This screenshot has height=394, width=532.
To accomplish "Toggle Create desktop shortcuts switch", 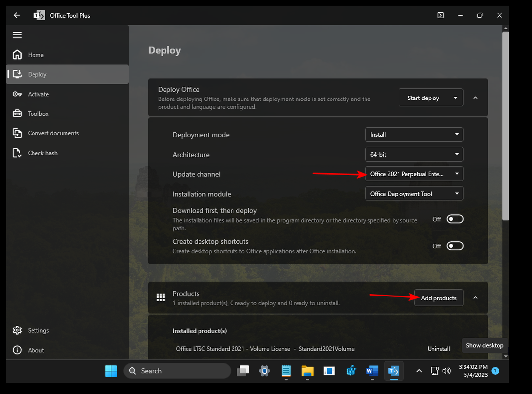I will point(455,246).
